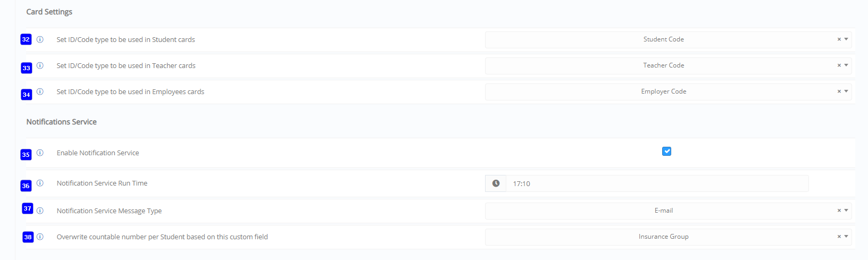This screenshot has width=868, height=260.
Task: Clear the E-mail selection with x
Action: pyautogui.click(x=839, y=211)
